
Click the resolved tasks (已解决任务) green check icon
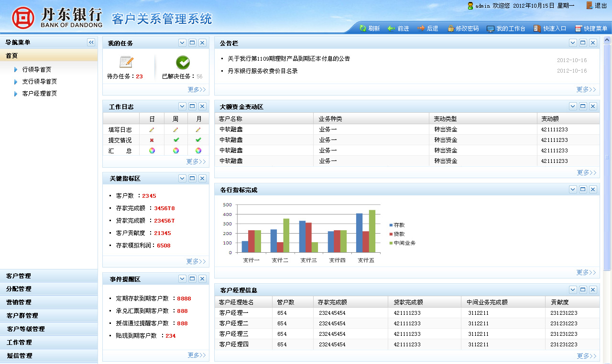coord(183,62)
